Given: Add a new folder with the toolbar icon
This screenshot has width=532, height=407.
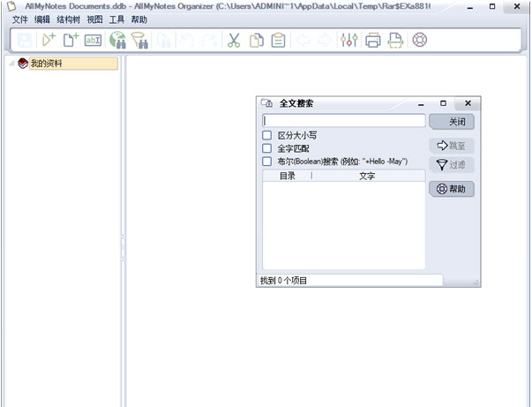Looking at the screenshot, I should tap(49, 40).
